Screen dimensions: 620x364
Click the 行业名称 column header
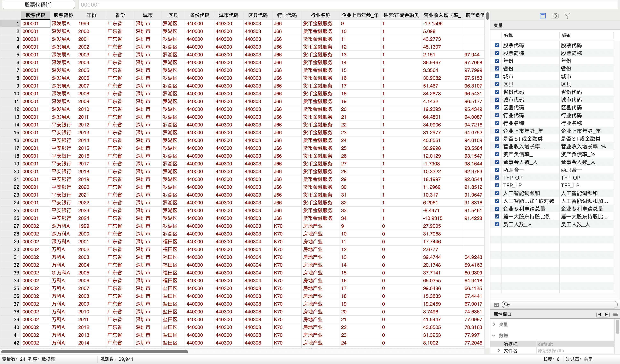point(320,15)
